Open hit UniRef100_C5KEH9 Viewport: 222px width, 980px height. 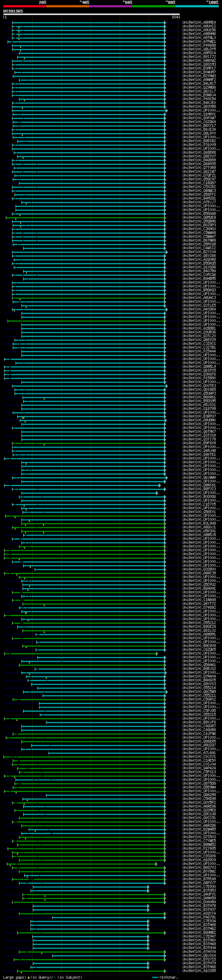tap(199, 799)
